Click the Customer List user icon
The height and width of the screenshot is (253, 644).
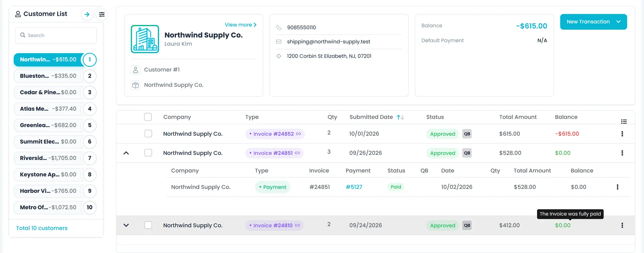coord(18,14)
